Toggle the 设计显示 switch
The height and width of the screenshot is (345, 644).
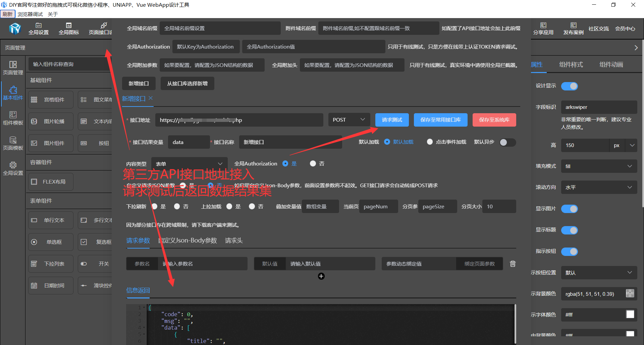pyautogui.click(x=570, y=86)
